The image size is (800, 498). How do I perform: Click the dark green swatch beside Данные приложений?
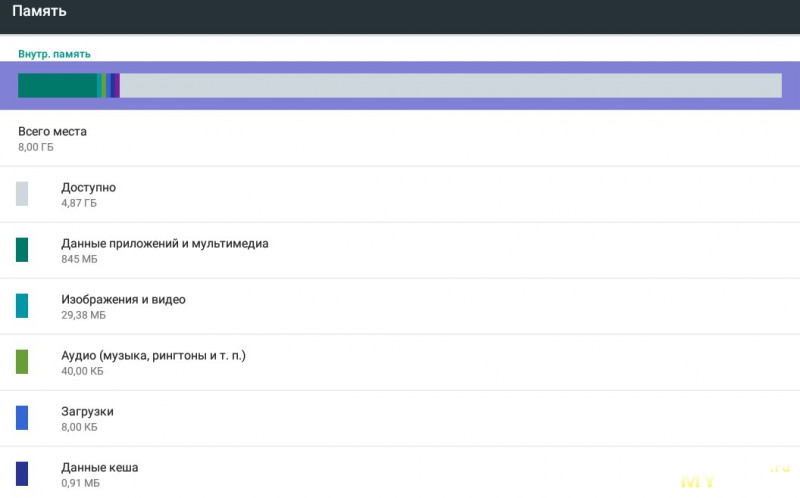tap(22, 250)
